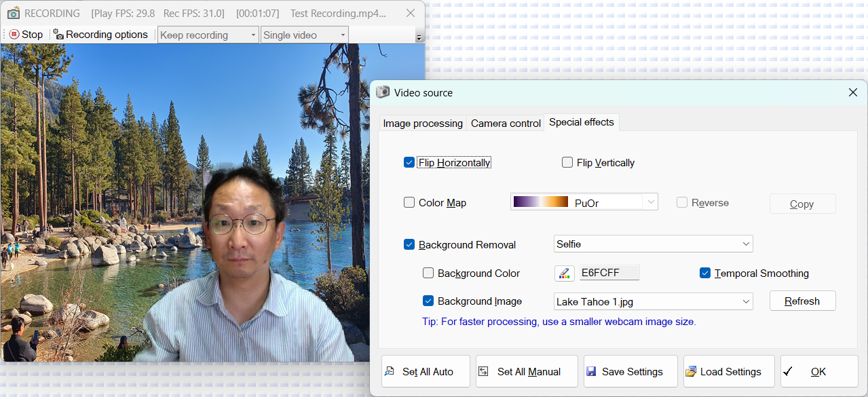Open the Lake Tahoe 1.jpg image dropdown

pyautogui.click(x=654, y=301)
